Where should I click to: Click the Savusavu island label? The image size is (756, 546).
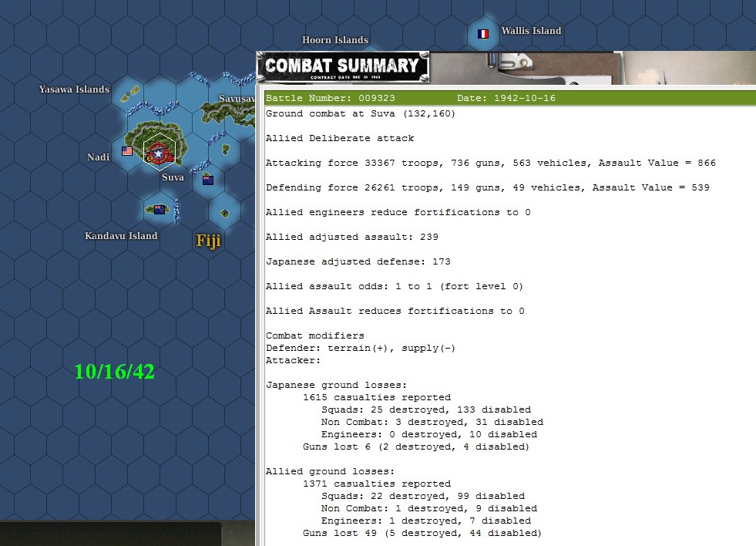237,99
